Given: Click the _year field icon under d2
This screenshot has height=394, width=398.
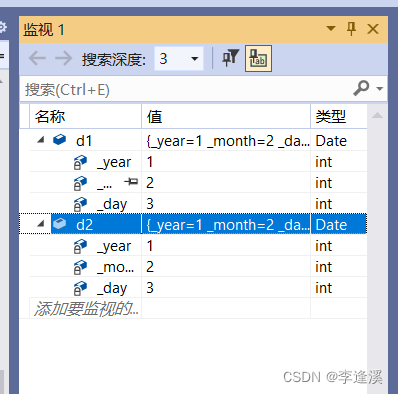Looking at the screenshot, I should coord(80,246).
